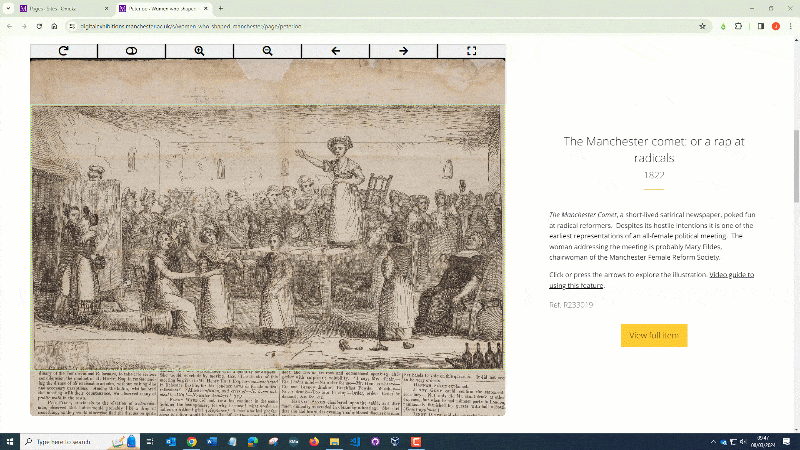The width and height of the screenshot is (800, 450).
Task: Open the Windows Start menu
Action: pos(10,442)
